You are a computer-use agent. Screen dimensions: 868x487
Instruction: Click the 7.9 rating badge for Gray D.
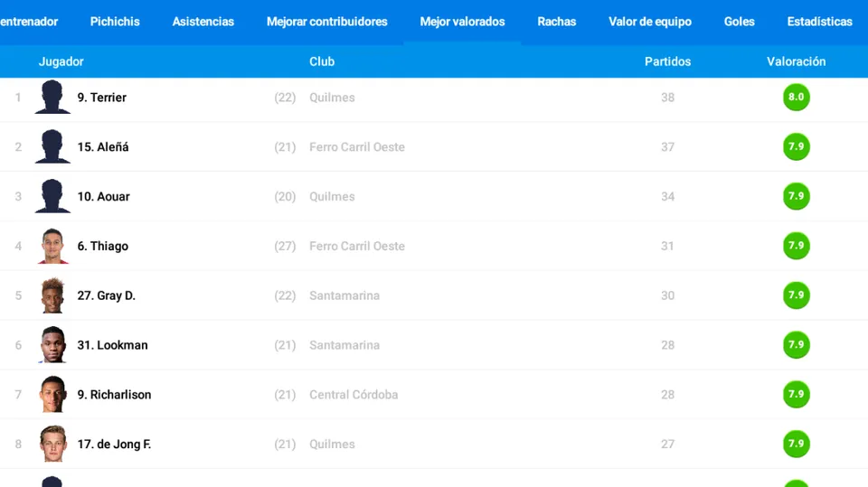click(796, 295)
